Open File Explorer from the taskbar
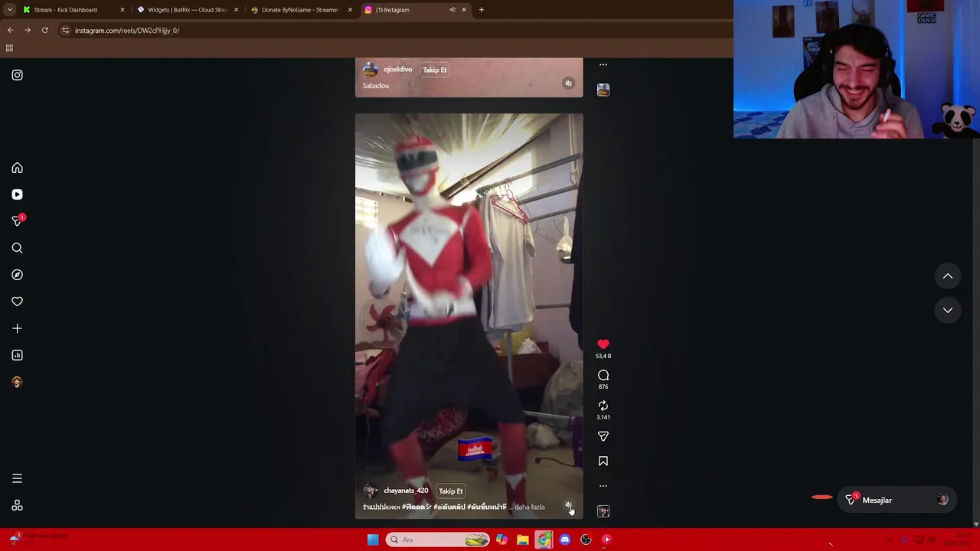Viewport: 980px width, 551px height. pyautogui.click(x=523, y=540)
